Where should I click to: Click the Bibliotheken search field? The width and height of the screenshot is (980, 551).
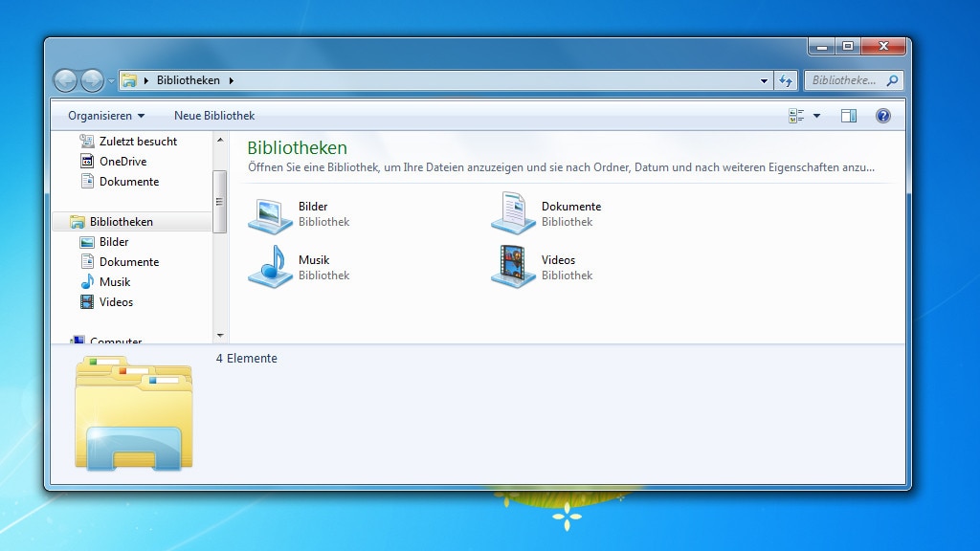tap(854, 80)
